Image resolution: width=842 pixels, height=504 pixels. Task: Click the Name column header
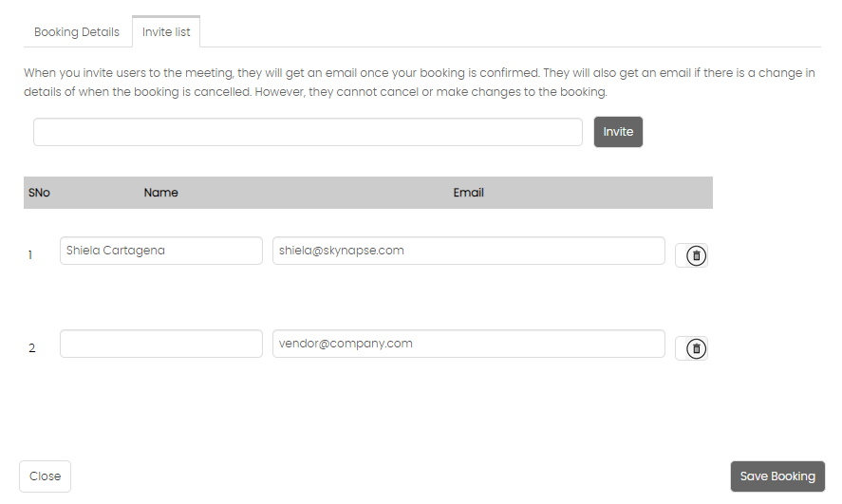(x=161, y=193)
